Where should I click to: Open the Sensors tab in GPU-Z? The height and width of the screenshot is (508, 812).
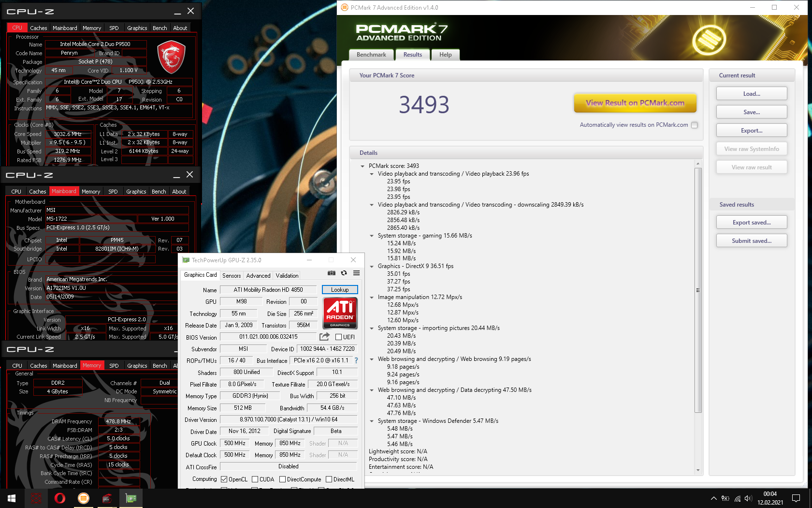(x=232, y=276)
